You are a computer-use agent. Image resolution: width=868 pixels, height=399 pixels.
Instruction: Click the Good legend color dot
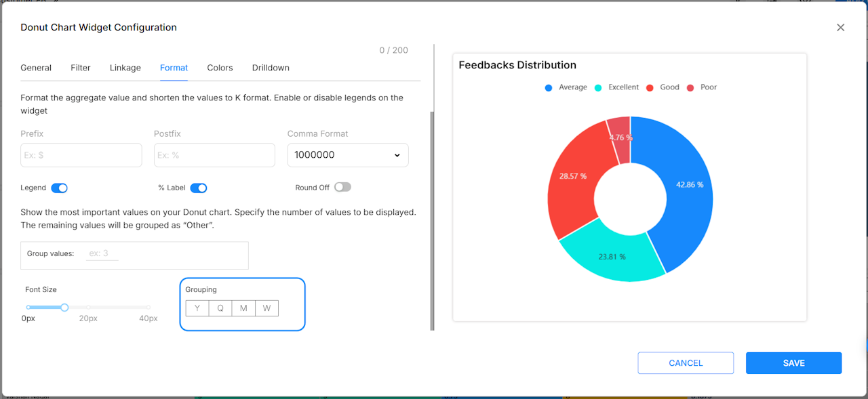[650, 88]
